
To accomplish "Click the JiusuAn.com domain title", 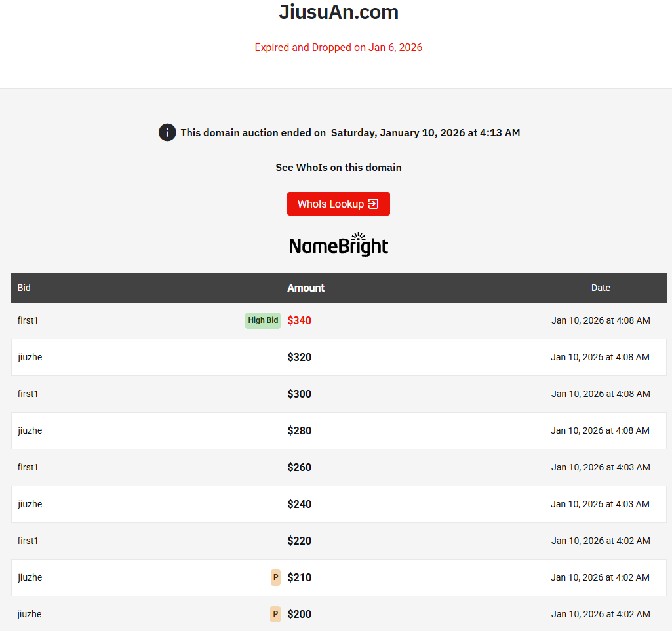I will (x=338, y=12).
